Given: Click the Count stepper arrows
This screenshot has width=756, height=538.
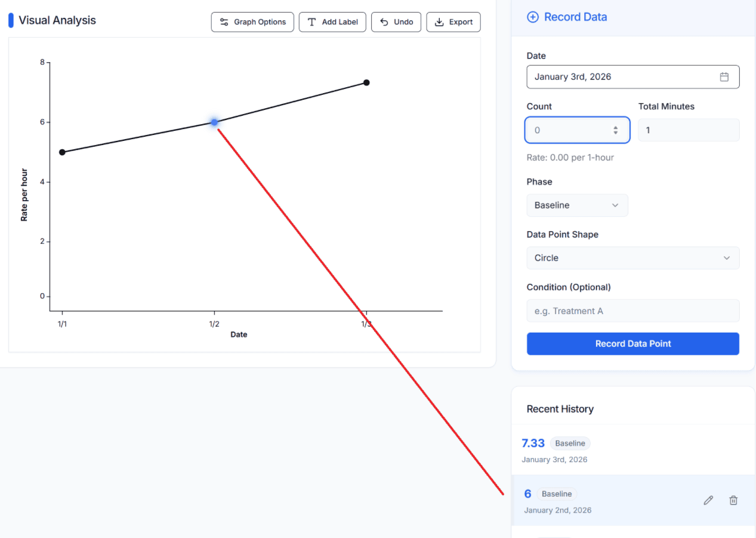Looking at the screenshot, I should [x=616, y=130].
